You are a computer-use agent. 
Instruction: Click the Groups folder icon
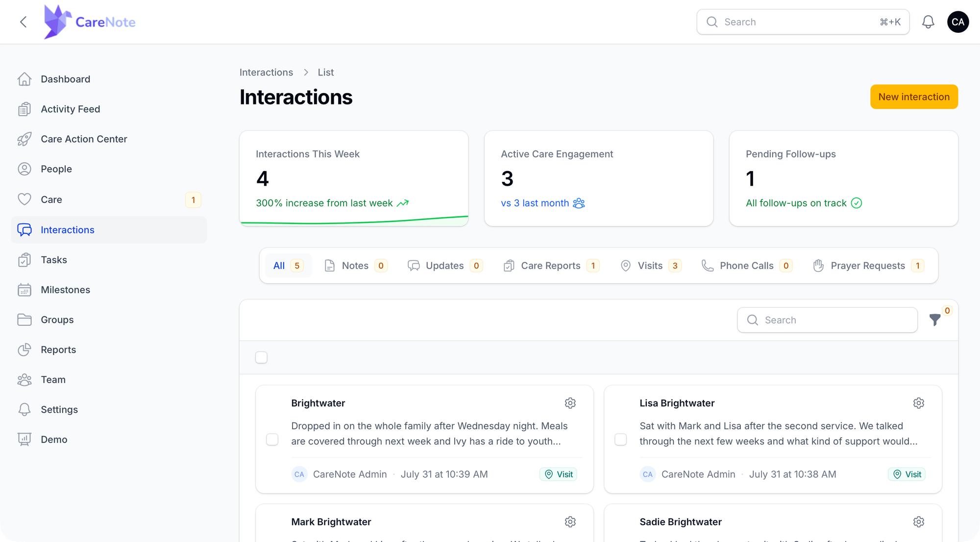pyautogui.click(x=24, y=320)
